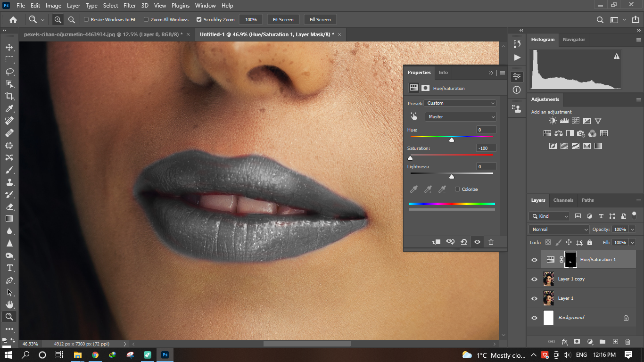This screenshot has height=362, width=644.
Task: Enable Zoom All Windows checkbox
Action: [146, 20]
